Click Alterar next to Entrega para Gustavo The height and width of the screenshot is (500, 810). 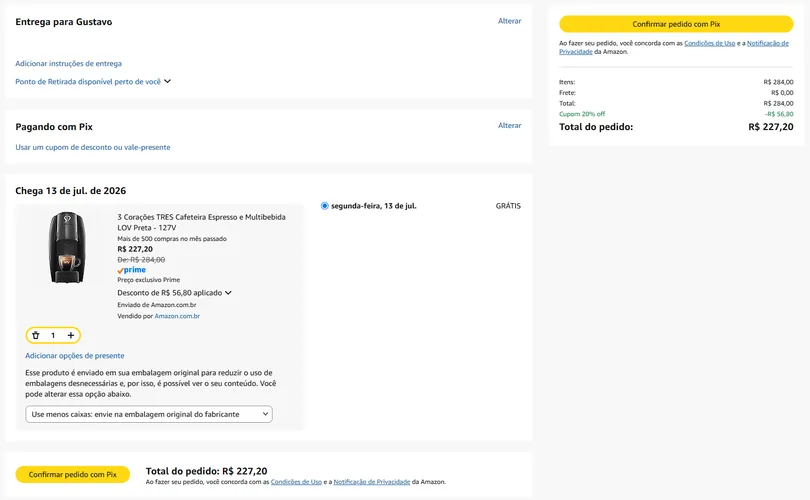tap(509, 21)
